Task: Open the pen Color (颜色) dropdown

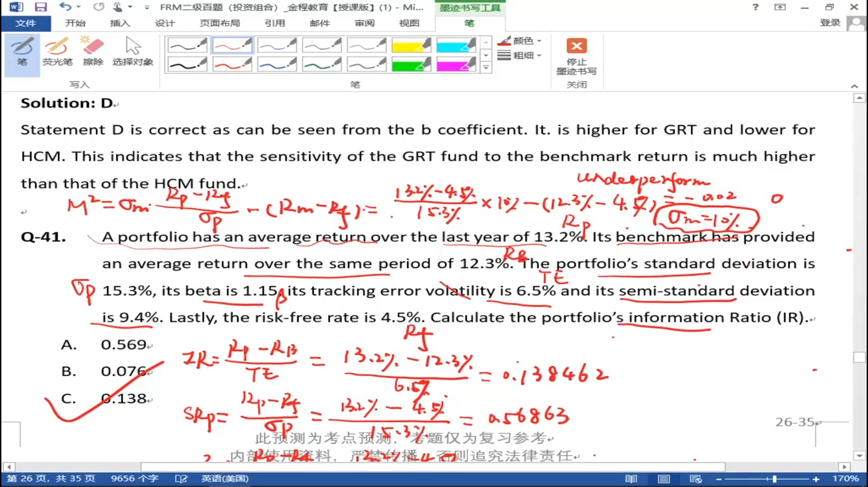Action: click(520, 41)
